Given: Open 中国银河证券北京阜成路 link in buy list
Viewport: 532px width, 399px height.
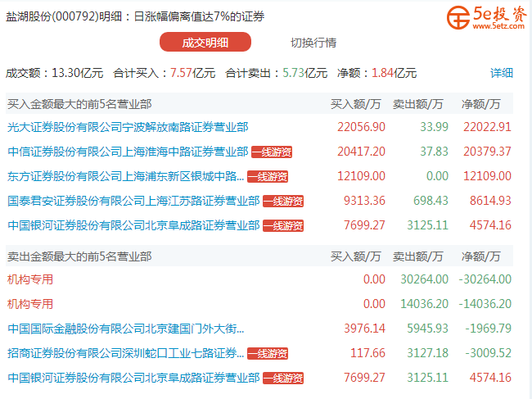Looking at the screenshot, I should coord(133,225).
